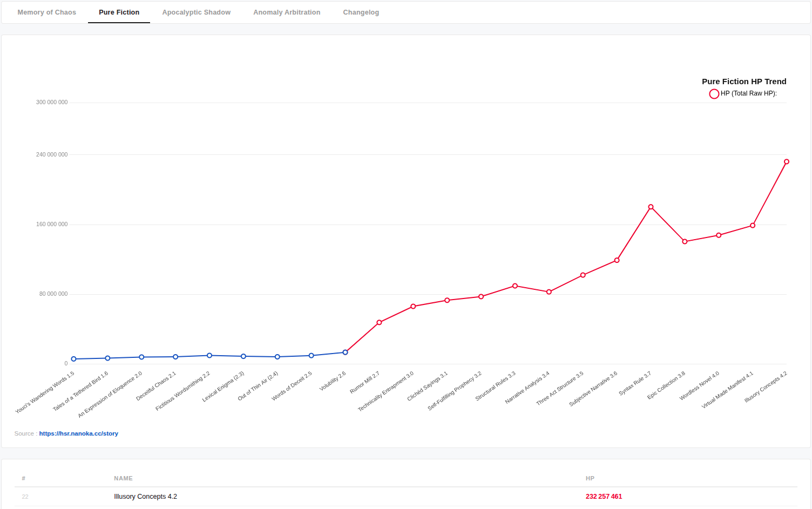This screenshot has height=509, width=812.
Task: Select the Structural Rules 3.3 data point
Action: click(515, 286)
